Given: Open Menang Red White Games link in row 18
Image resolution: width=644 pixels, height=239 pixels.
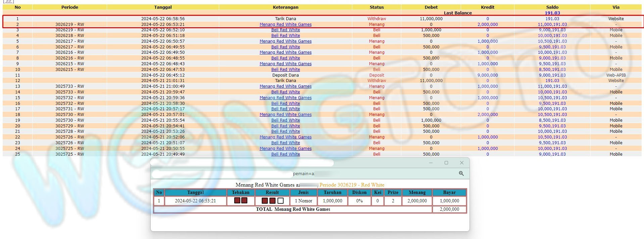Looking at the screenshot, I should [285, 115].
